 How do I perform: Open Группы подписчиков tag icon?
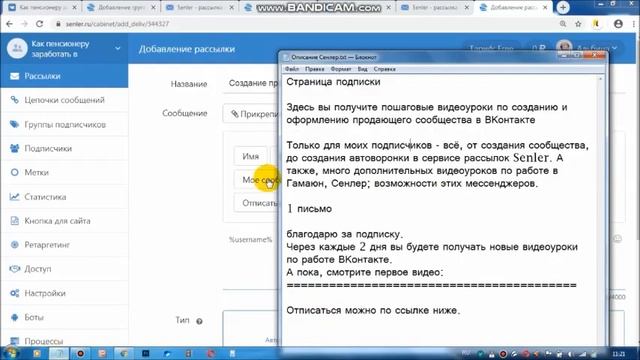(15, 124)
